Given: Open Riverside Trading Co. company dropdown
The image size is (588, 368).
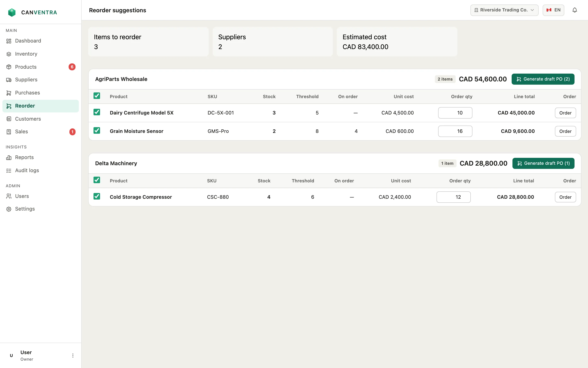Looking at the screenshot, I should (x=504, y=10).
